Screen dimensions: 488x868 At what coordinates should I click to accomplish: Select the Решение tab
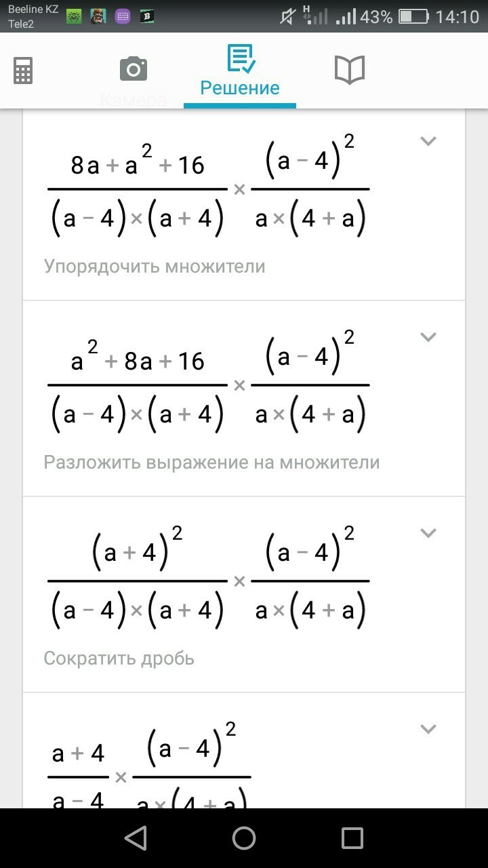pos(240,71)
